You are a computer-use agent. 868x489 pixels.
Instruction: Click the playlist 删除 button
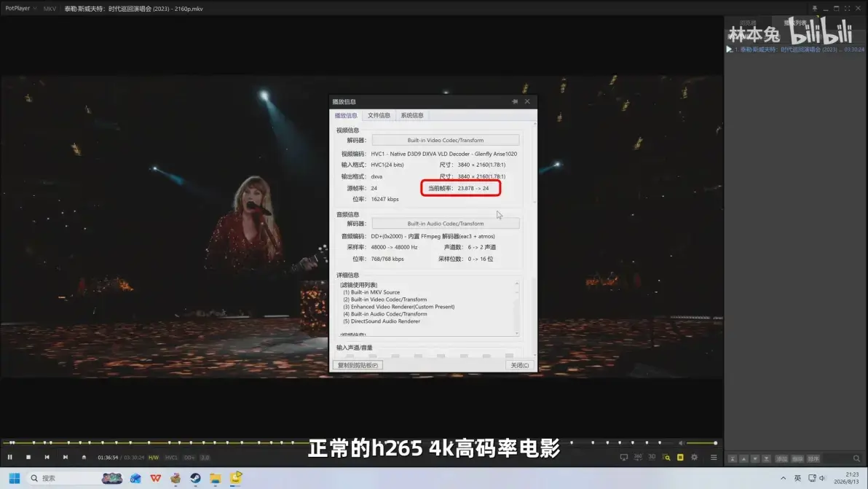pos(797,458)
